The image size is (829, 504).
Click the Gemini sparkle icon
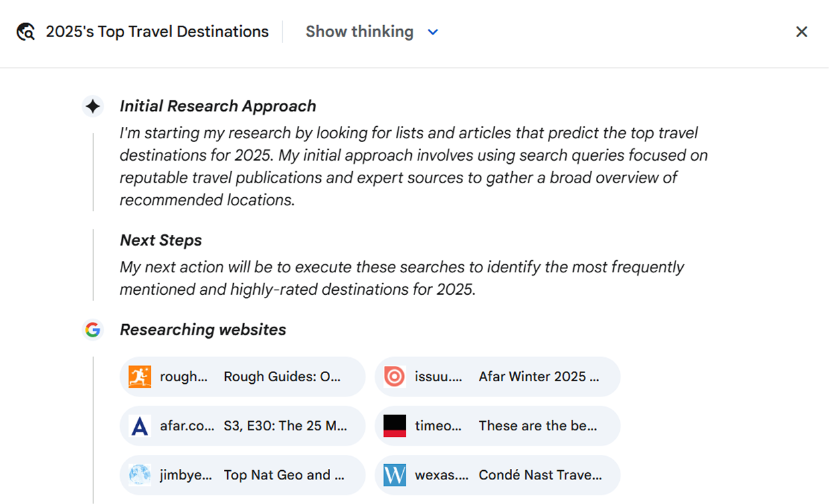pos(93,106)
